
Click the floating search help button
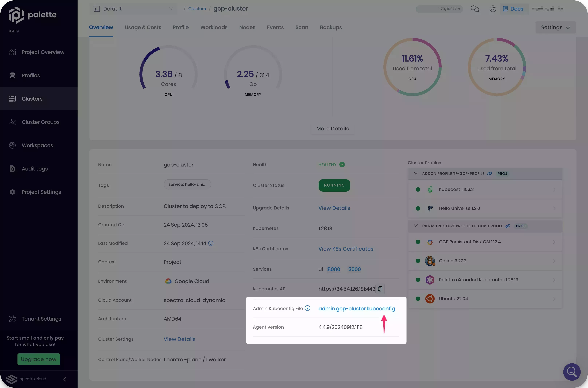(x=571, y=372)
